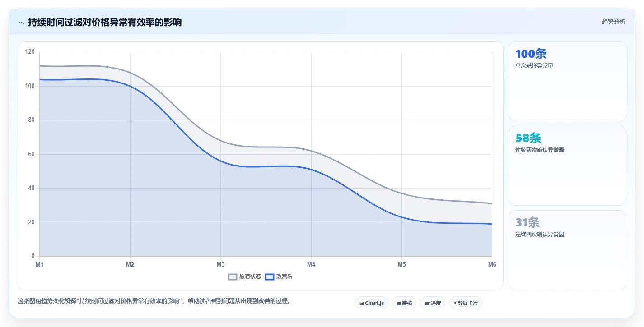Click the gray 原有状态 legend swatch
644x327 pixels.
pos(233,276)
